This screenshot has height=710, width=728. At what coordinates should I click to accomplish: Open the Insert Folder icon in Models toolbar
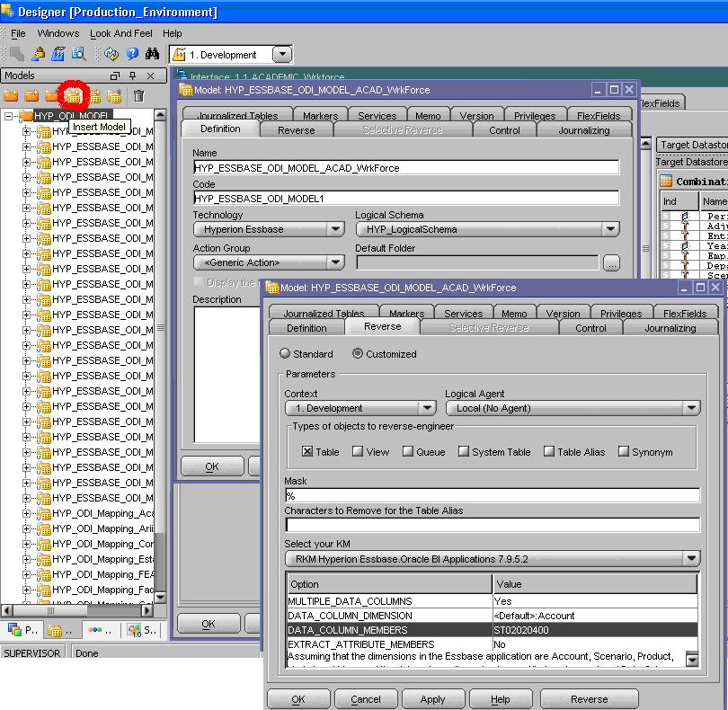point(12,94)
